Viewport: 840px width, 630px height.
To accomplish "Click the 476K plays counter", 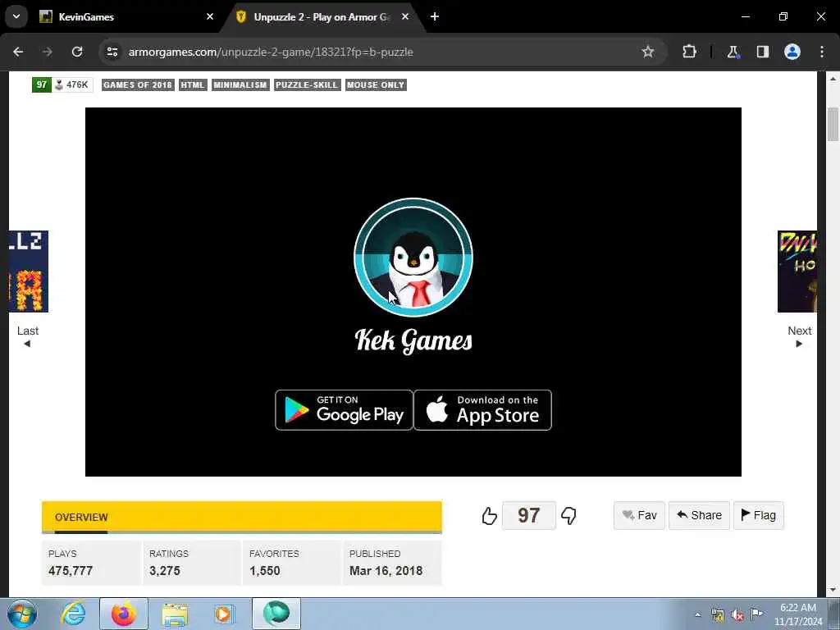I will point(72,84).
